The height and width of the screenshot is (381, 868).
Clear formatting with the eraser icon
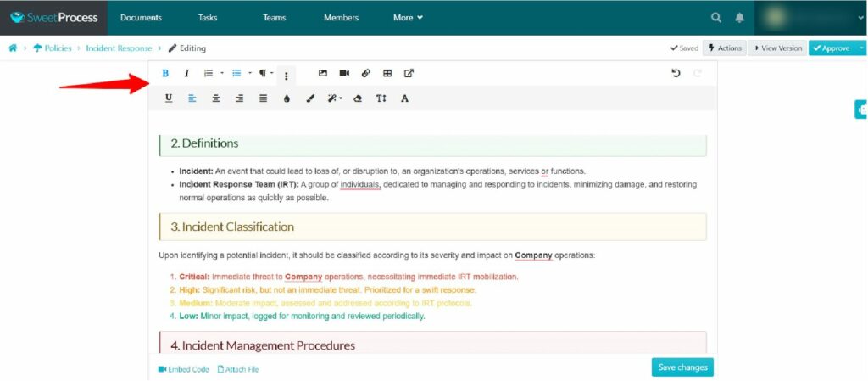(x=358, y=98)
